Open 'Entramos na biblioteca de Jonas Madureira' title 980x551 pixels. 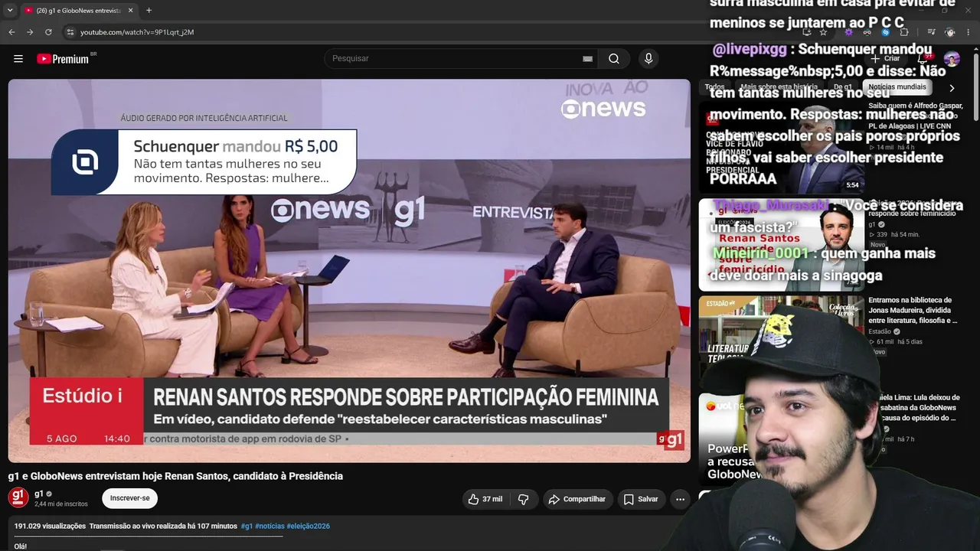[x=913, y=311]
